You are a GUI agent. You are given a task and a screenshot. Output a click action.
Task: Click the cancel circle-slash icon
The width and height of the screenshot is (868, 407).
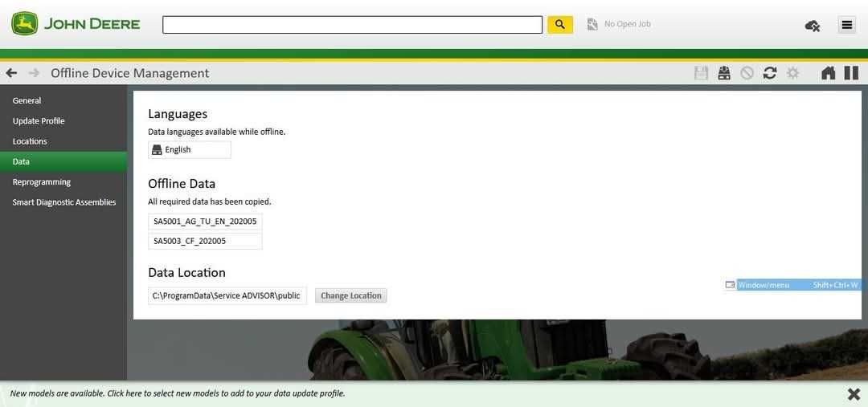coord(747,73)
